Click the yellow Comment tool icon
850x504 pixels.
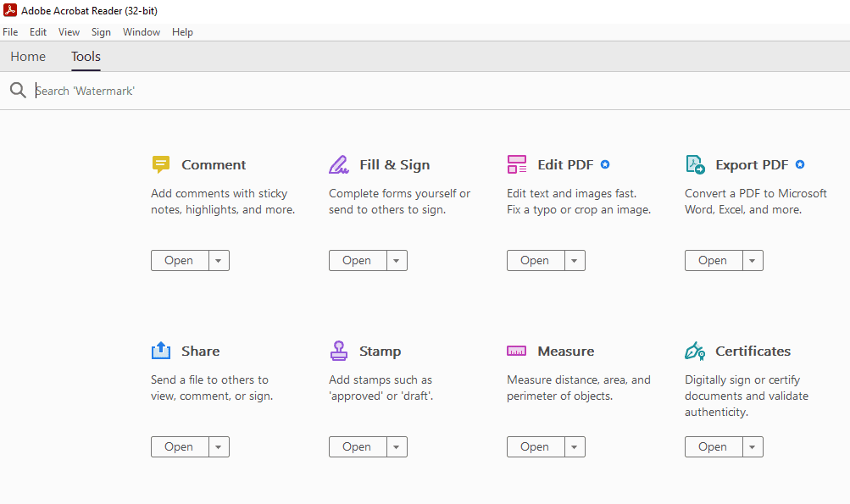pyautogui.click(x=161, y=164)
